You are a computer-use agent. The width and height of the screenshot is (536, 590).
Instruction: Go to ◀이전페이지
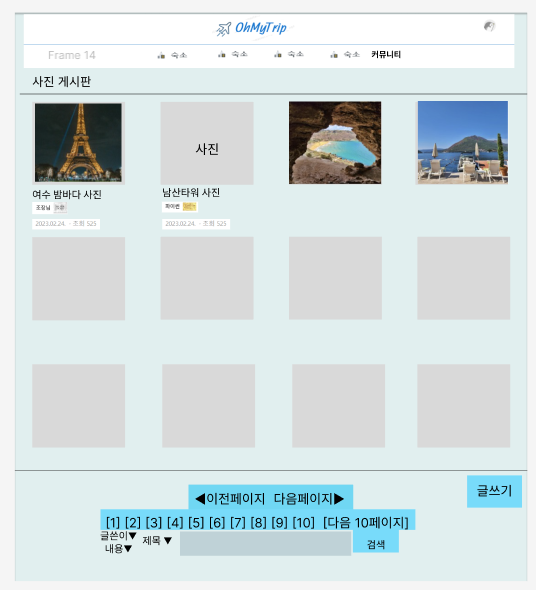point(230,499)
